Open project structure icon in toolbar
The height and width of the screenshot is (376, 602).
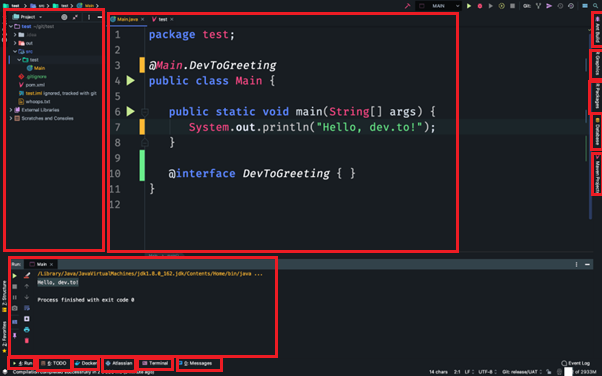[x=585, y=6]
